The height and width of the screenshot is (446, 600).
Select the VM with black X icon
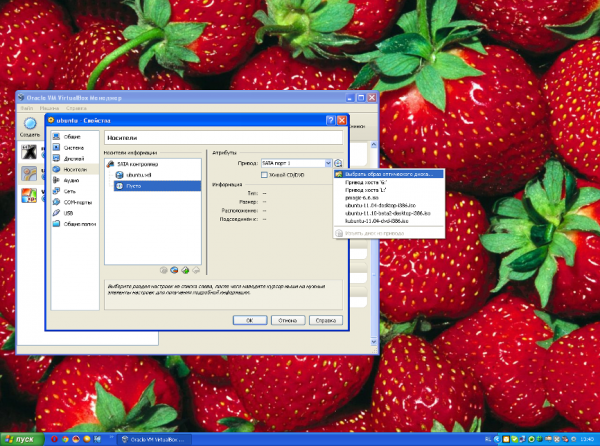click(29, 152)
